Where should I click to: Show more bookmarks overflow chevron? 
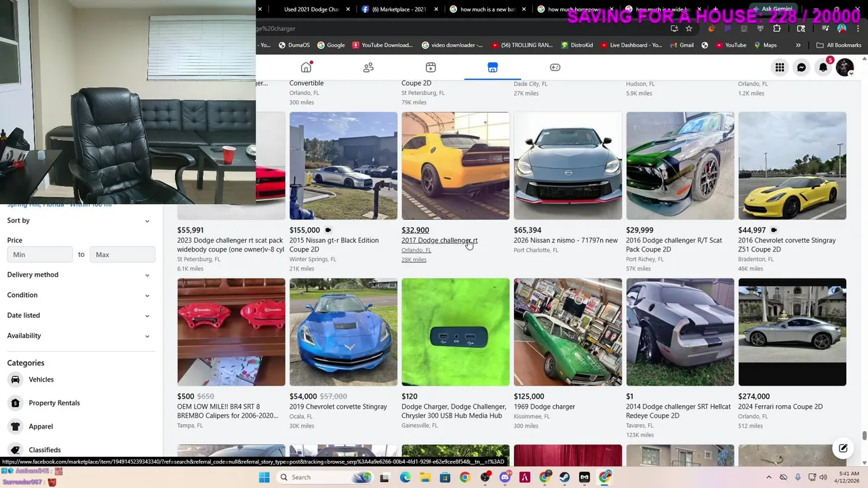coord(798,45)
